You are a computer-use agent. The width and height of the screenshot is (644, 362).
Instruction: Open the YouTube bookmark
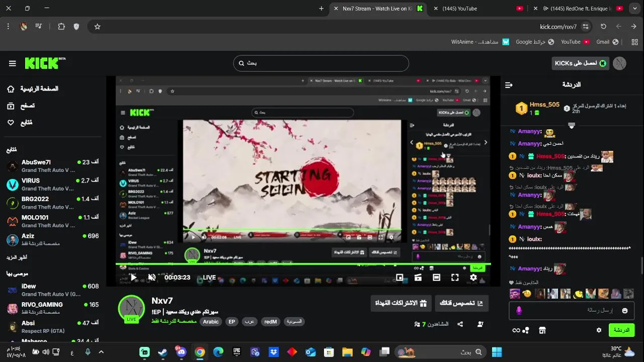[x=575, y=42]
